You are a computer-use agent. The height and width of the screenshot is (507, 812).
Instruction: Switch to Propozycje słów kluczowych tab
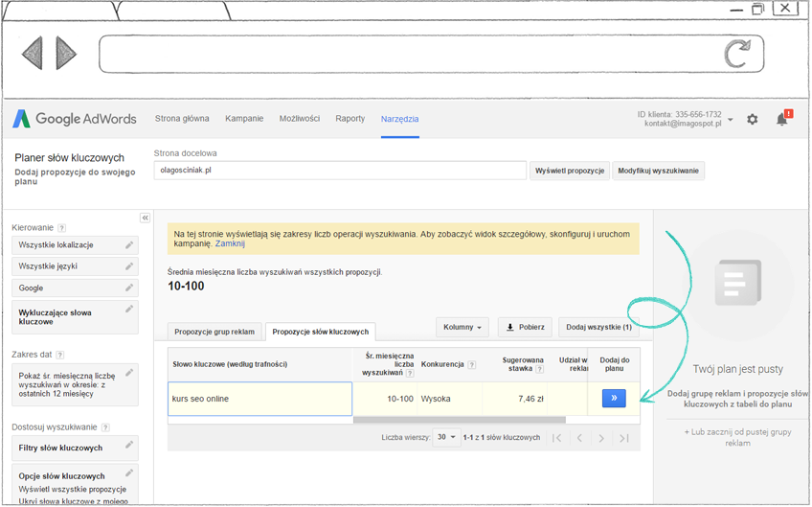(321, 332)
